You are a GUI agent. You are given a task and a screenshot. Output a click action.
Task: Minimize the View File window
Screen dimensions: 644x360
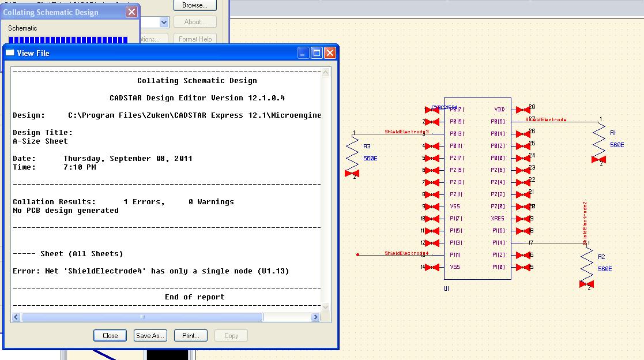click(303, 52)
